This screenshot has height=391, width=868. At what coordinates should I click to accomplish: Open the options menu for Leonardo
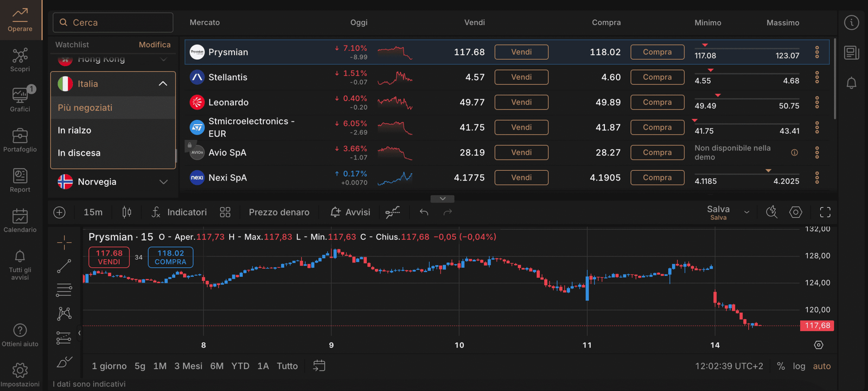pos(817,102)
